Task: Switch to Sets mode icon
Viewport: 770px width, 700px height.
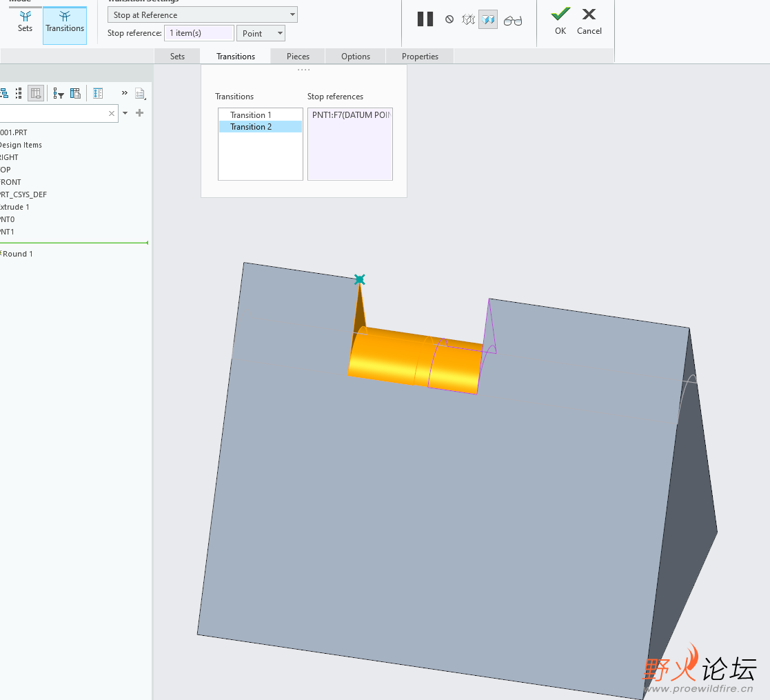Action: click(x=25, y=22)
